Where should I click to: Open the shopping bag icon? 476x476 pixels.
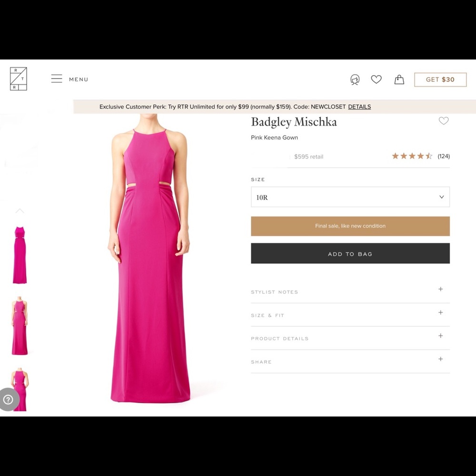click(399, 79)
